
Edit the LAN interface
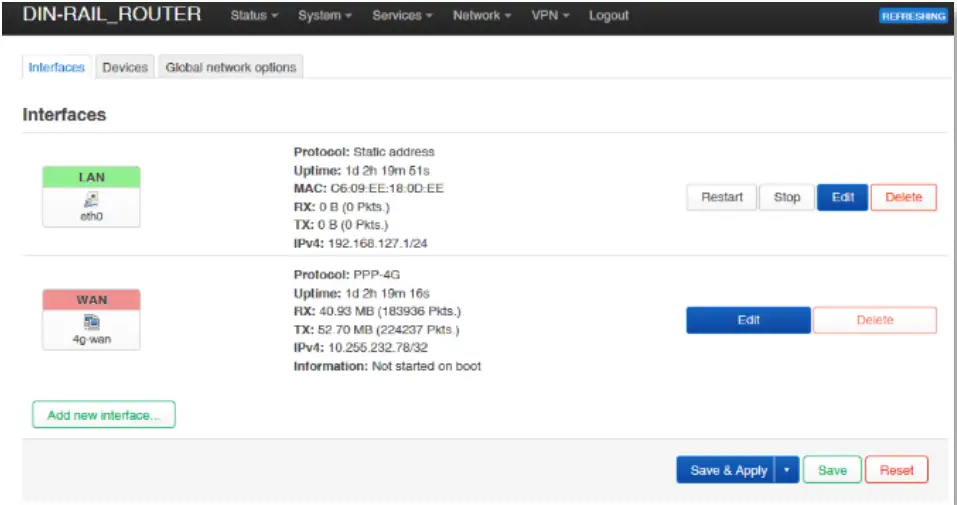pos(842,197)
